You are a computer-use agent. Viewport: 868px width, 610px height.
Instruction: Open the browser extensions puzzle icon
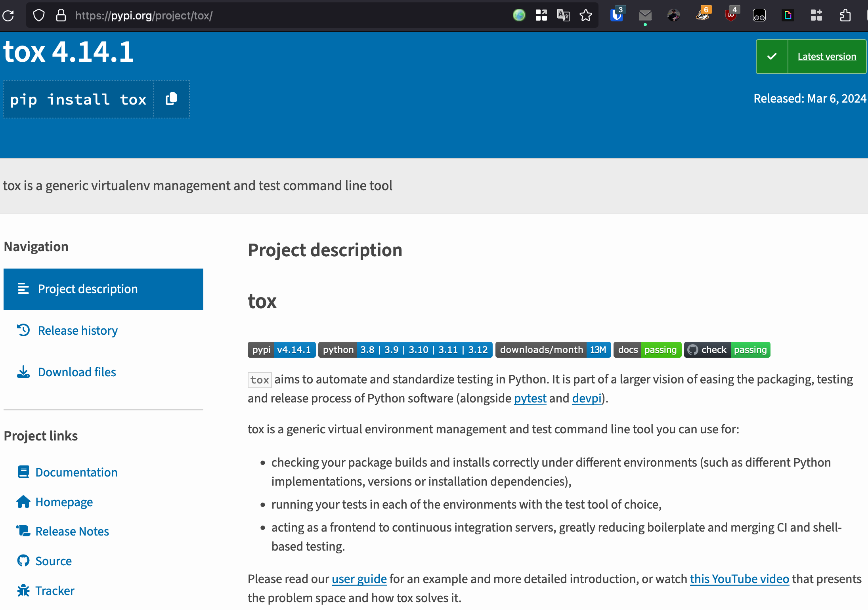845,15
